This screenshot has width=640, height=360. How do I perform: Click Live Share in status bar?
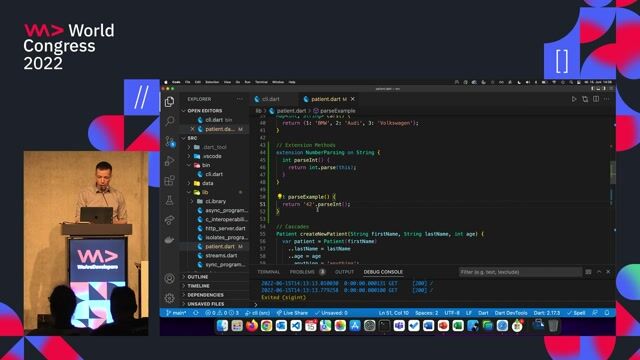coord(292,313)
